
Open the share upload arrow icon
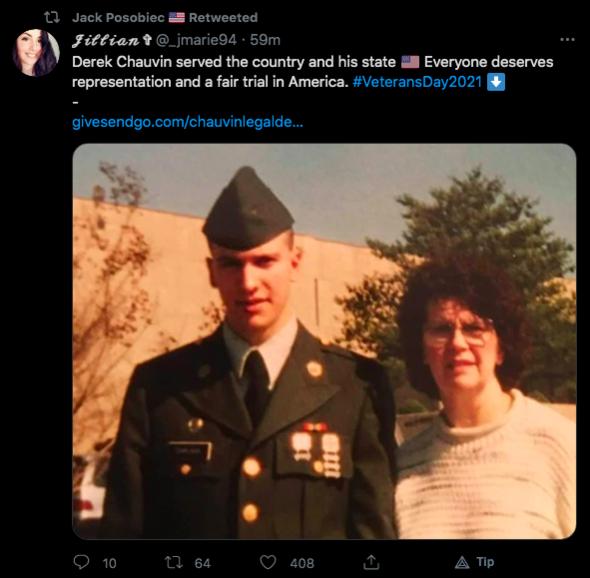[371, 562]
